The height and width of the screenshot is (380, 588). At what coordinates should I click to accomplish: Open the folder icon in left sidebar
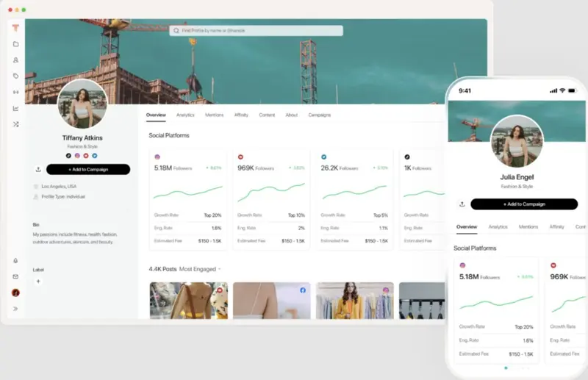pos(15,44)
